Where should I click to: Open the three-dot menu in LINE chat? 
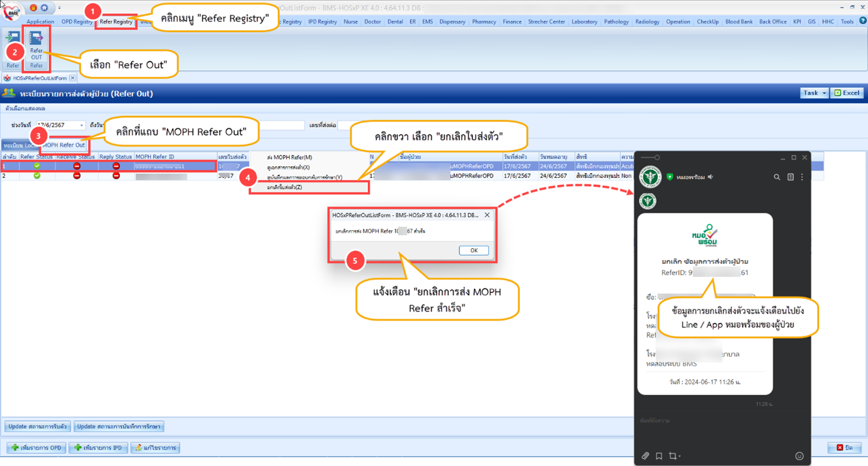coord(802,177)
